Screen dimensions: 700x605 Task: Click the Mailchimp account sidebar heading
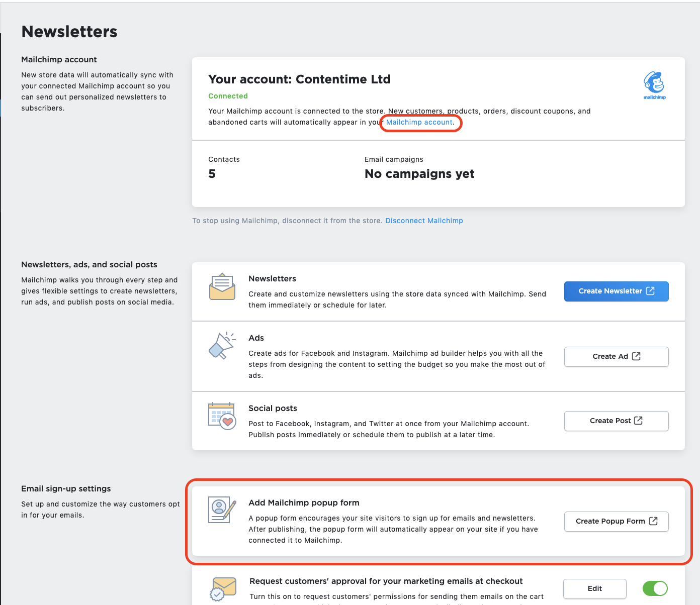tap(59, 59)
